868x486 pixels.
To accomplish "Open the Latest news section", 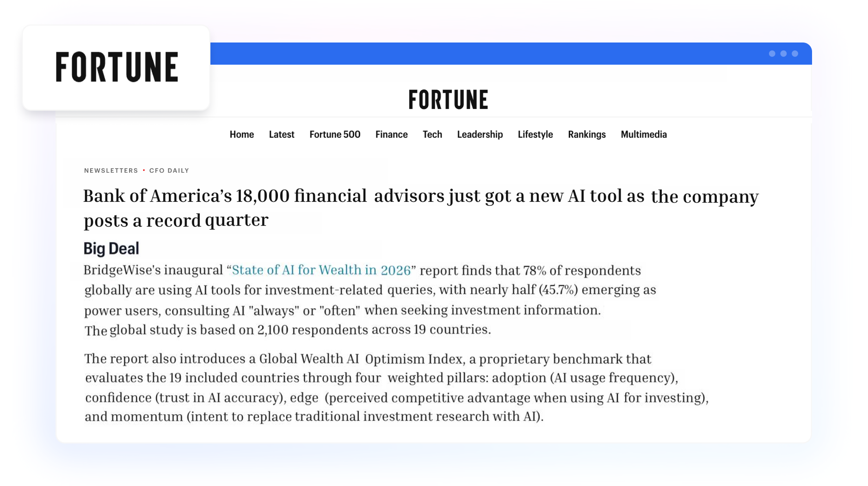I will (281, 134).
